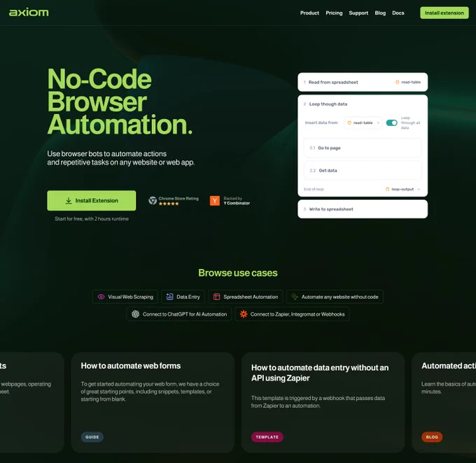Click Start for free, with 2 hours runtime
The image size is (476, 463).
(92, 219)
